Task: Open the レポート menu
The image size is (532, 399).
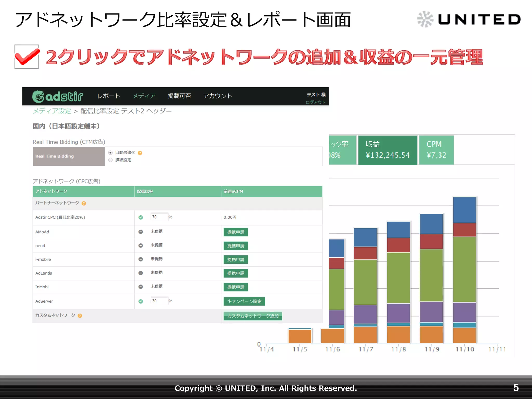Action: [x=109, y=96]
